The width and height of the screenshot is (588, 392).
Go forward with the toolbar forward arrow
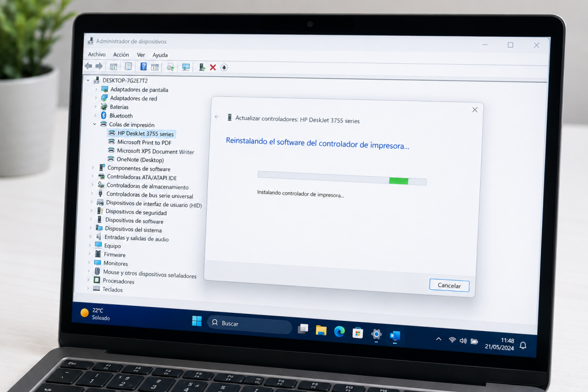[99, 67]
